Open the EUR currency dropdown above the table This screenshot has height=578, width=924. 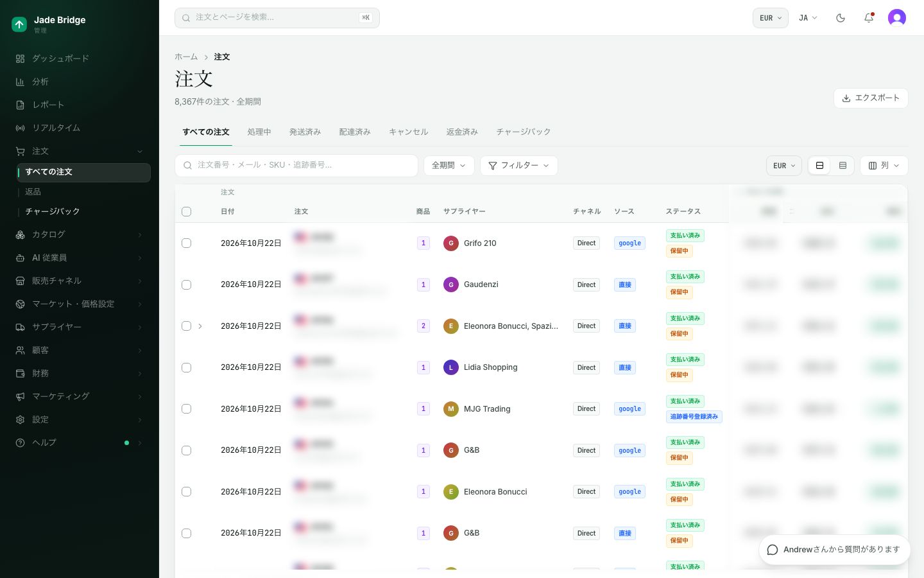784,166
